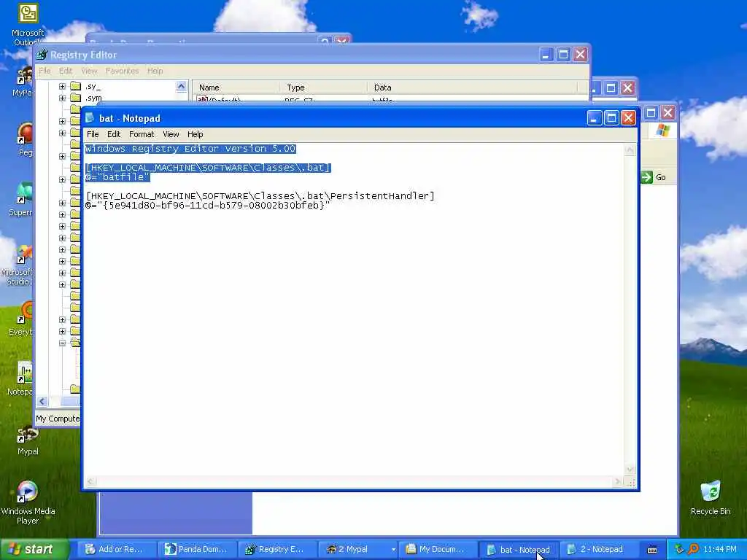The height and width of the screenshot is (560, 747).
Task: Click the taskbar clock showing 11:44 PM
Action: [720, 550]
